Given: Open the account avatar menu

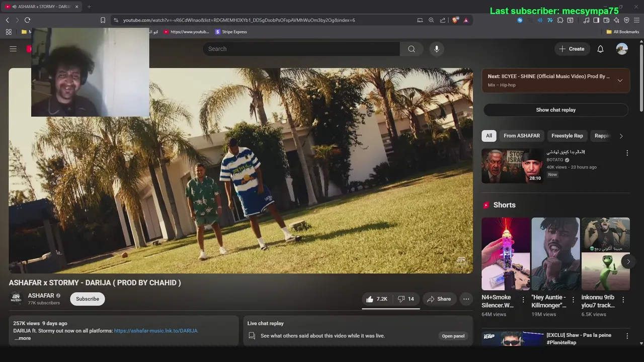Looking at the screenshot, I should (622, 49).
